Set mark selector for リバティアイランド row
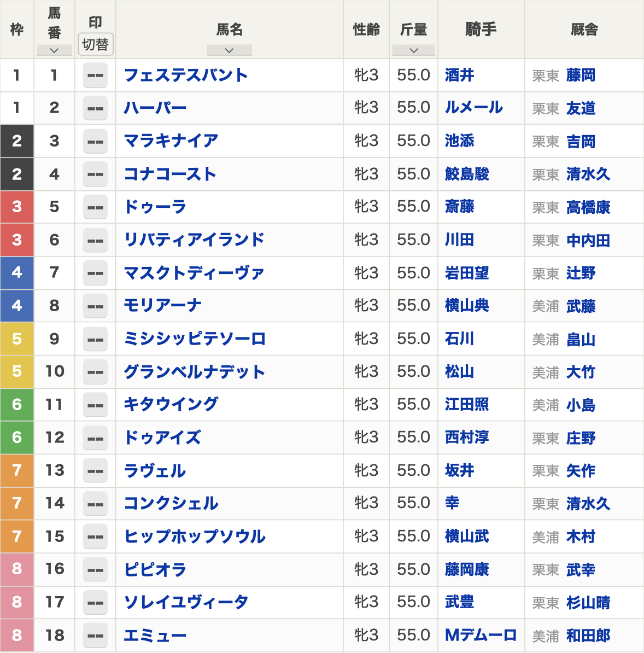The height and width of the screenshot is (653, 644). (95, 240)
